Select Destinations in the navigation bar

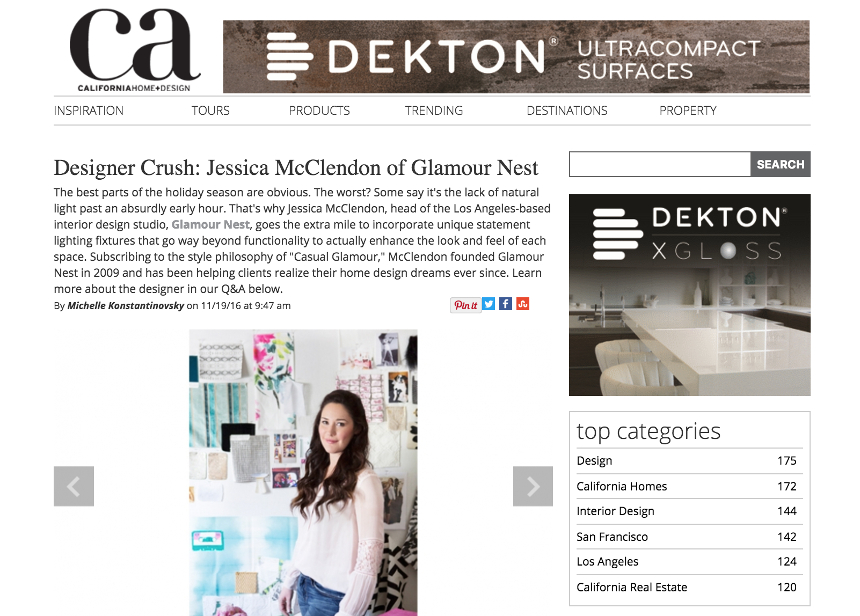pyautogui.click(x=567, y=111)
